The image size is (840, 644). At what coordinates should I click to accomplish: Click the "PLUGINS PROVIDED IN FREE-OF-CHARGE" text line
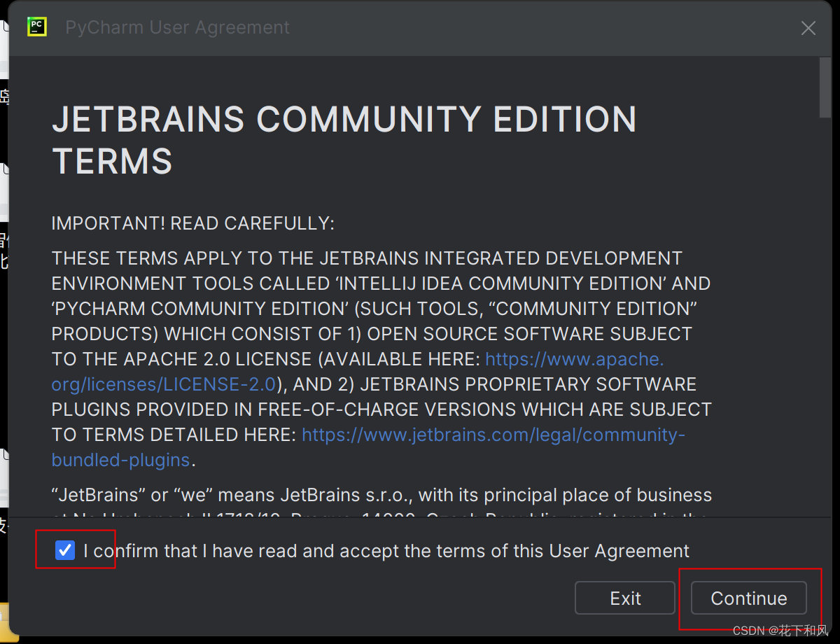click(x=381, y=409)
